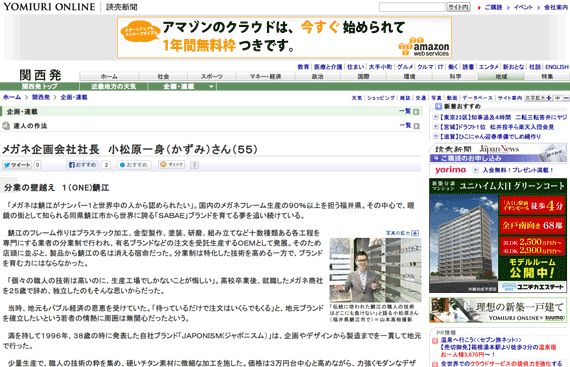The width and height of the screenshot is (570, 367).
Task: Increase text size with plus icon
Action: 549,98
